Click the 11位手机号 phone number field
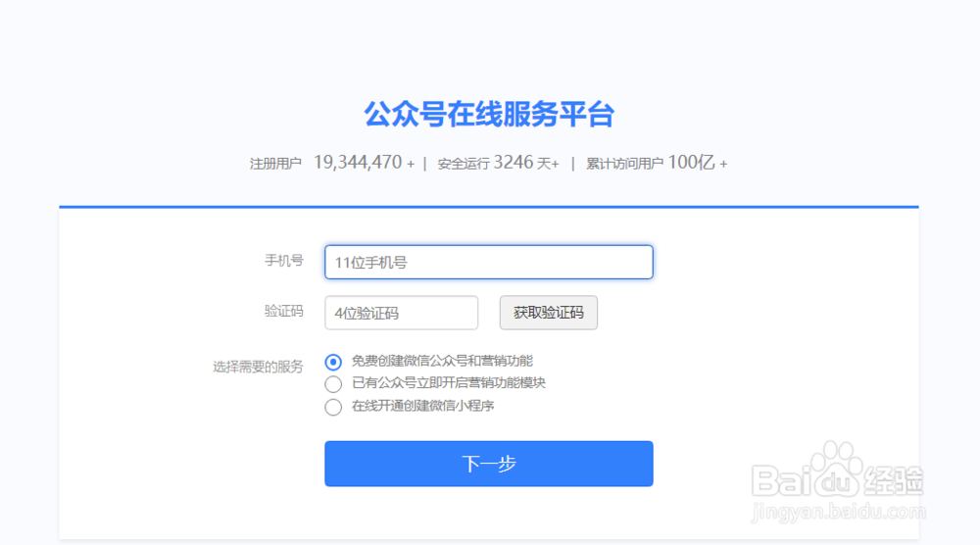The height and width of the screenshot is (545, 980). coord(489,262)
